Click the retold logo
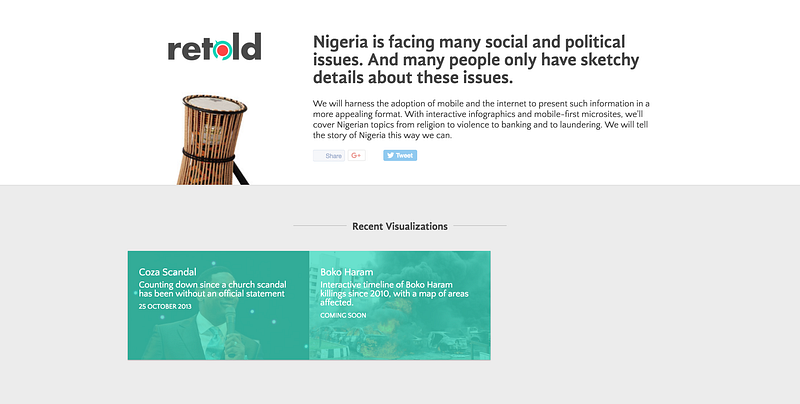 214,47
